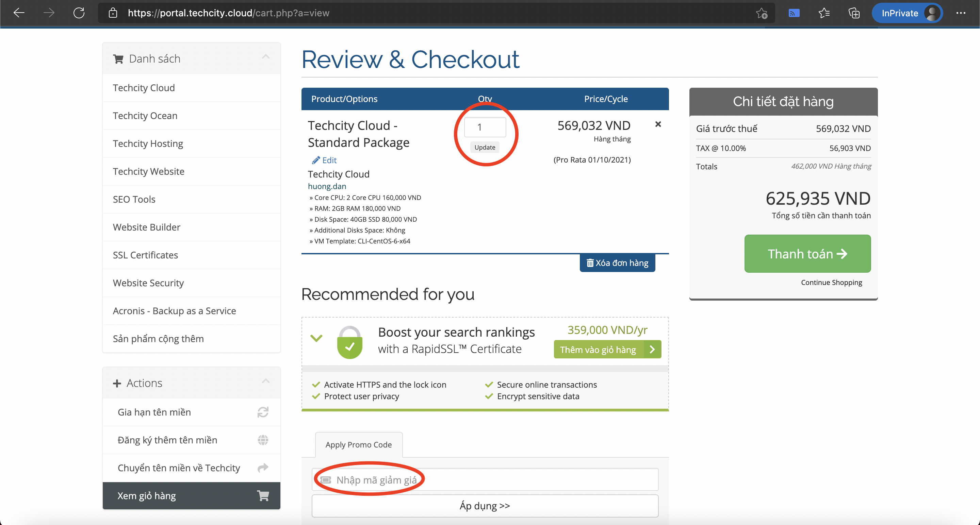Open SSL Certificates category
980x525 pixels.
191,255
